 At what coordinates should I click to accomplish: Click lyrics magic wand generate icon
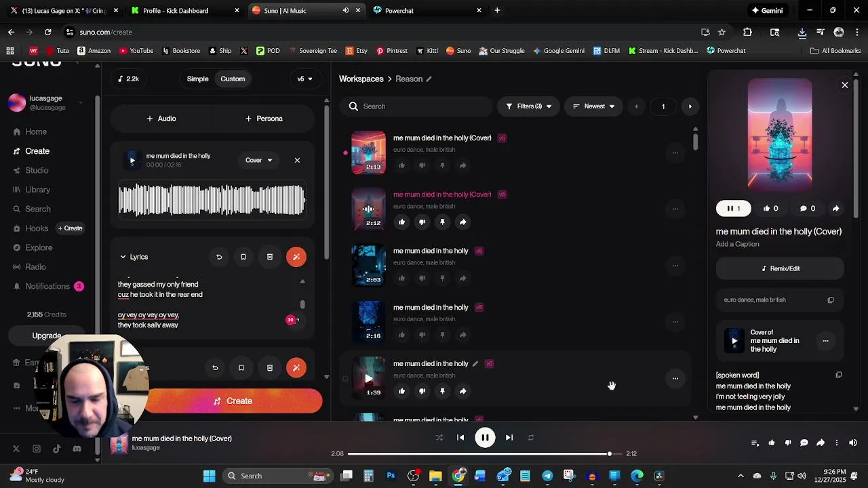[296, 257]
